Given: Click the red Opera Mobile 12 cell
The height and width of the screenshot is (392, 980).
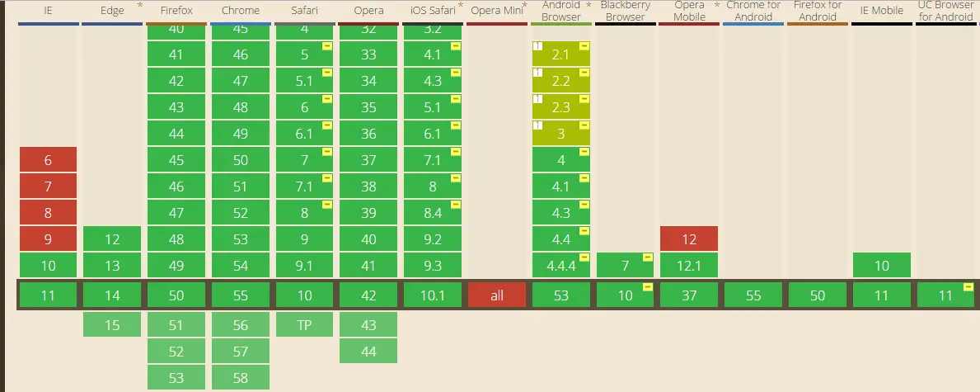Looking at the screenshot, I should (x=689, y=239).
